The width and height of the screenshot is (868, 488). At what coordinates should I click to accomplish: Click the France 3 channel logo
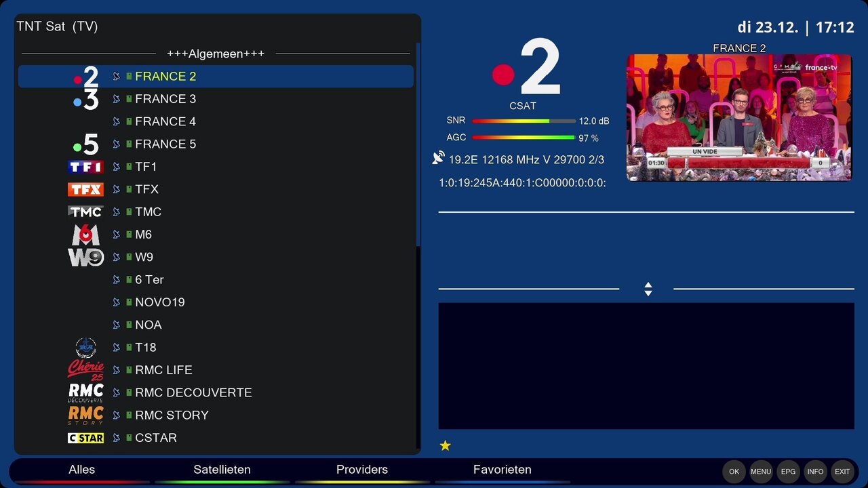(86, 99)
